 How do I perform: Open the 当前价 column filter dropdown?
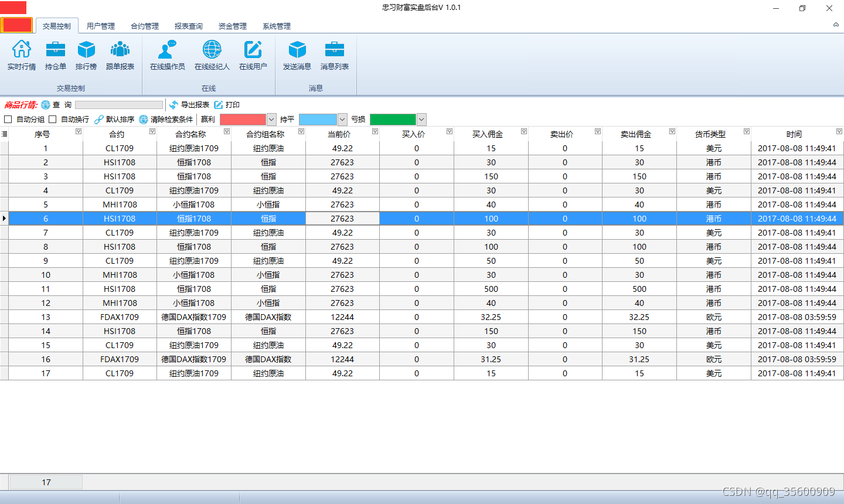click(x=375, y=131)
